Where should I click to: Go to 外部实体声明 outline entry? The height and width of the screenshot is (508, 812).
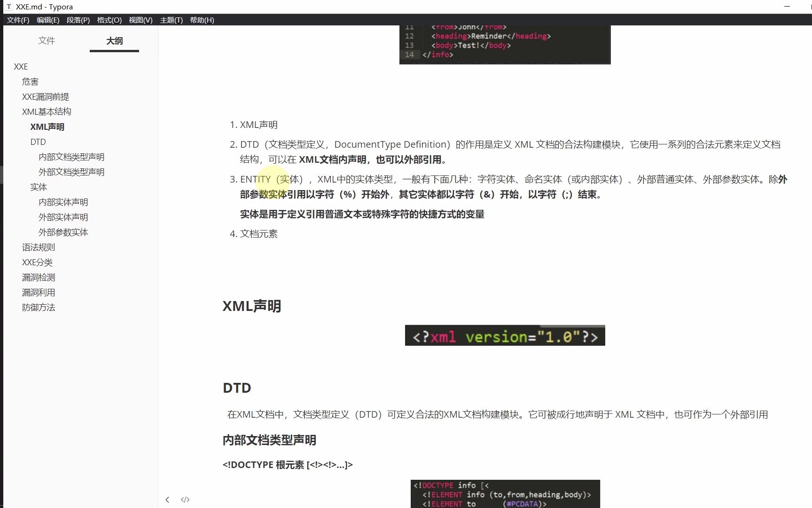63,217
